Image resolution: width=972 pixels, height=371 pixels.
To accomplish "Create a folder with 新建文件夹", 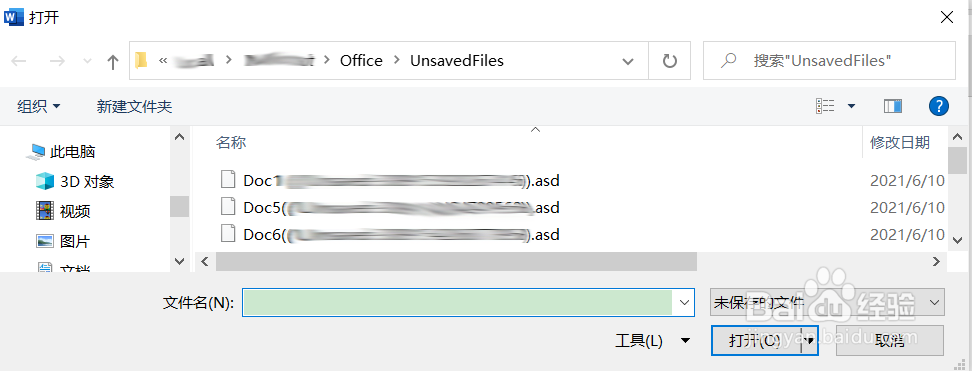I will click(134, 106).
